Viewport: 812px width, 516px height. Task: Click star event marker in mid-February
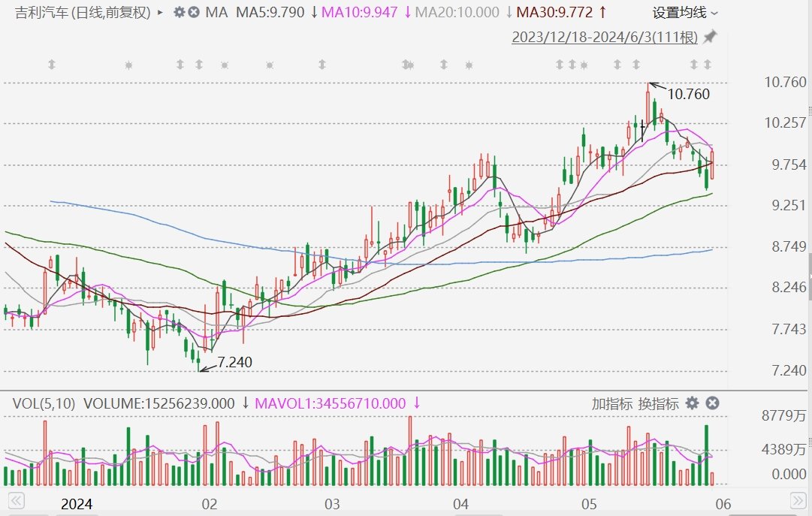(x=270, y=65)
